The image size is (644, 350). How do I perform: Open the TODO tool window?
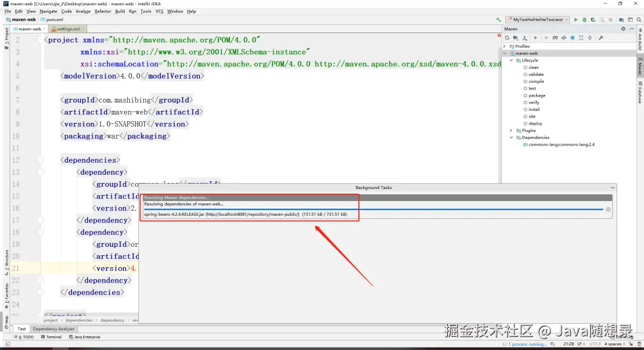(24, 337)
